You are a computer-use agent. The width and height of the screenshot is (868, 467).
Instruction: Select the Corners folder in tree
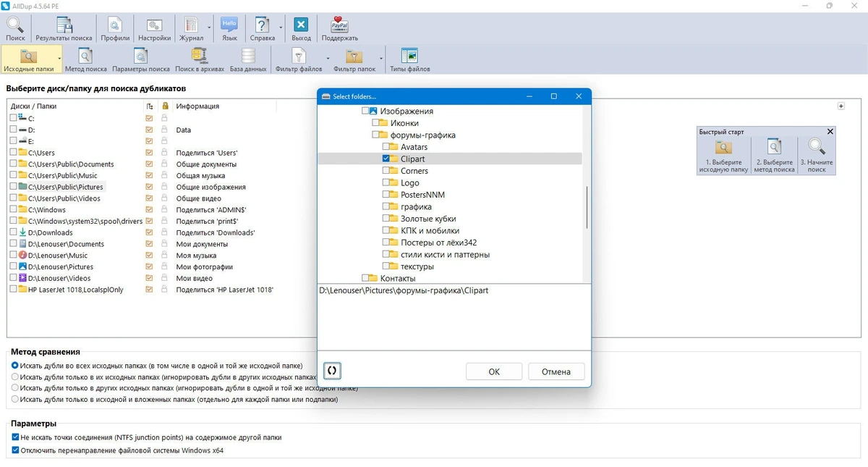click(414, 171)
